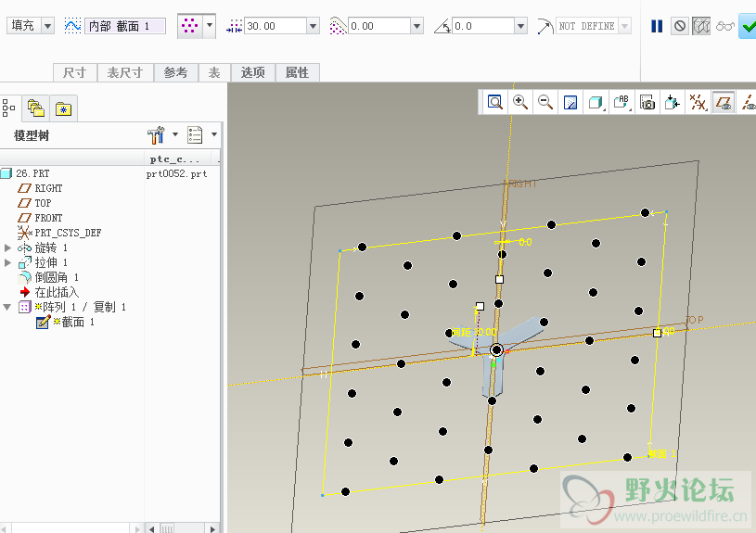
Task: Collapse the 阵列 1 / 复制 1 node
Action: coord(8,307)
